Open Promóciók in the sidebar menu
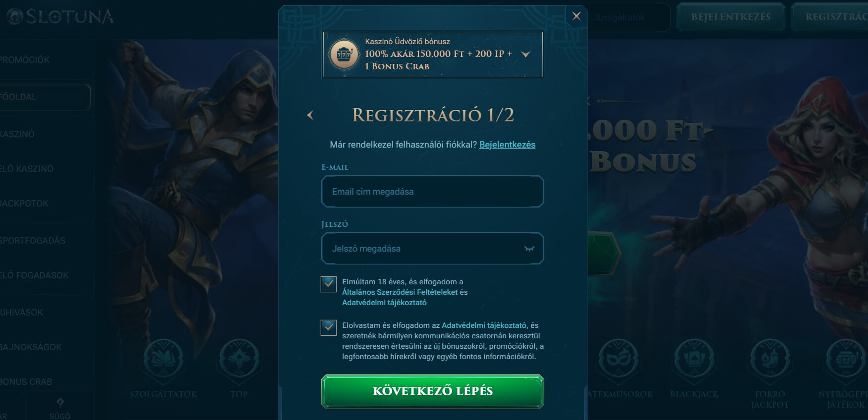Screen dimensions: 868x420 (x=25, y=60)
